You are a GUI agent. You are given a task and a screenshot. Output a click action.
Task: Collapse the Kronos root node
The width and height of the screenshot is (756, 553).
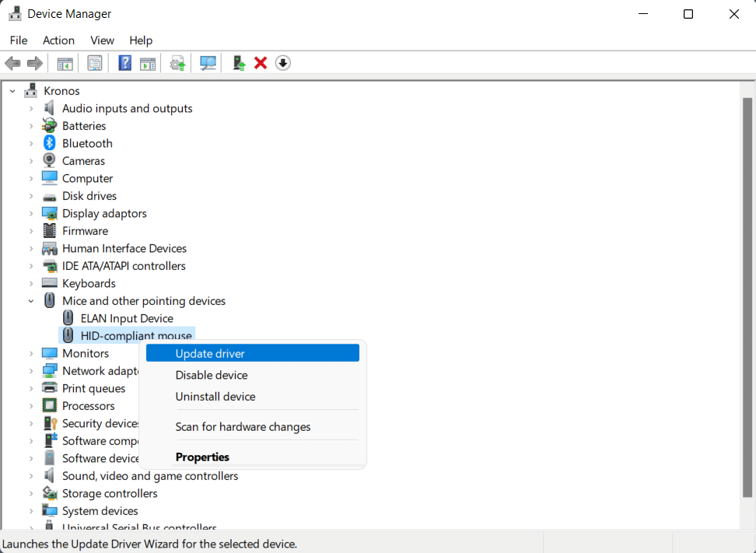click(x=12, y=90)
